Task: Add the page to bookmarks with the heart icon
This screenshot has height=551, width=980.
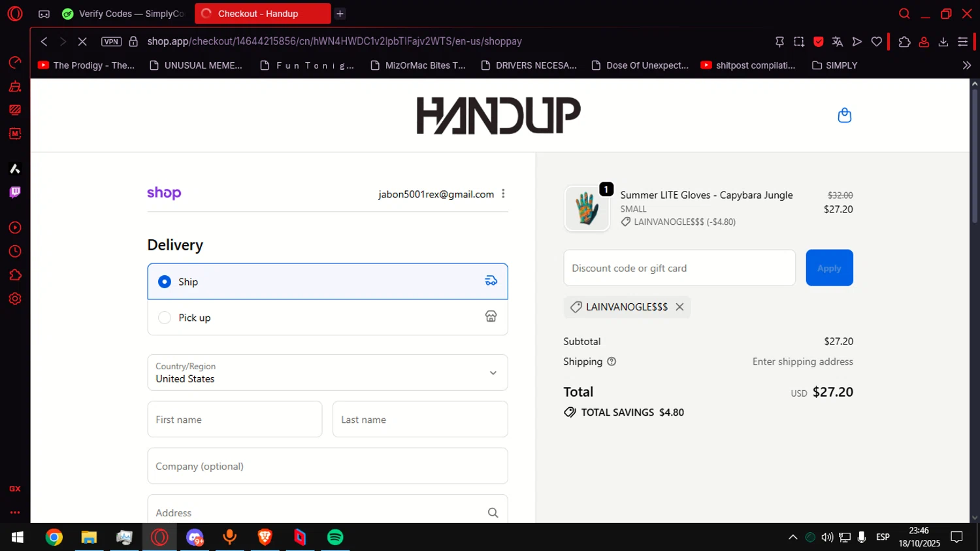Action: [x=877, y=41]
